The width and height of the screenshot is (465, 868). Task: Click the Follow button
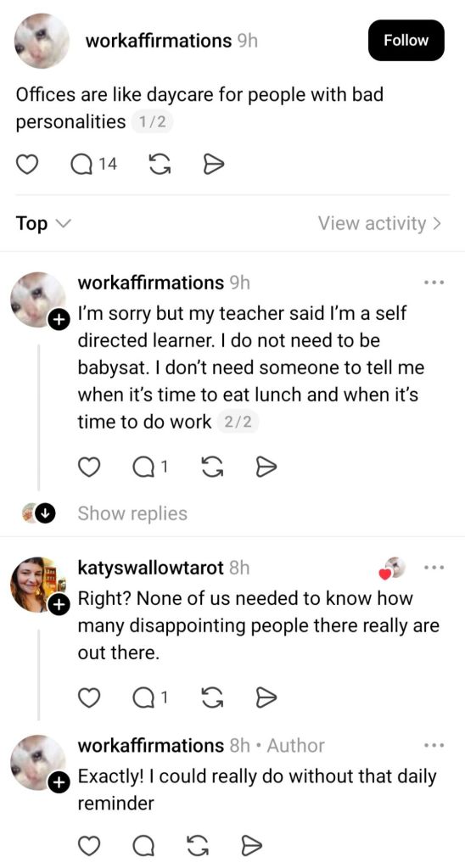pos(406,41)
